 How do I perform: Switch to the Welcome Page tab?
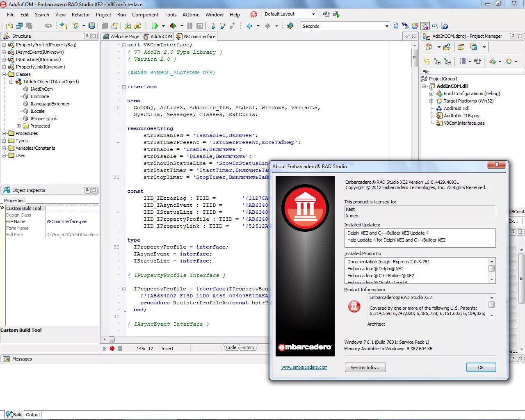click(121, 37)
